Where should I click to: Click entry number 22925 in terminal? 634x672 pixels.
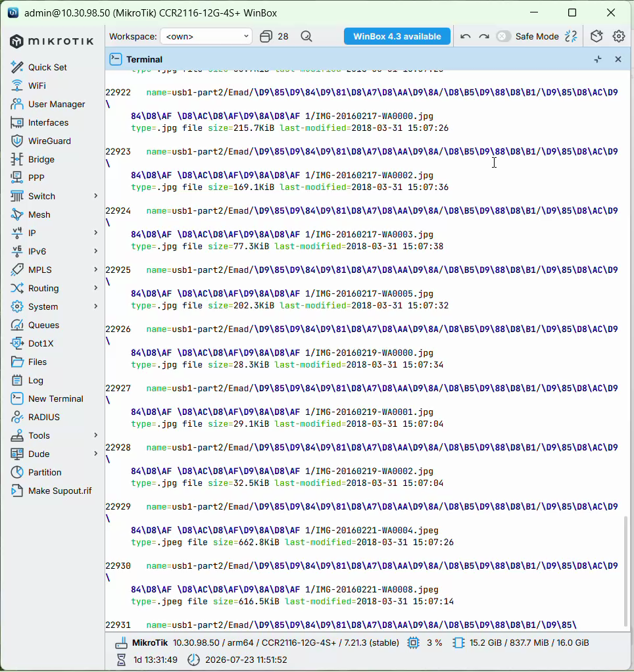(x=118, y=270)
